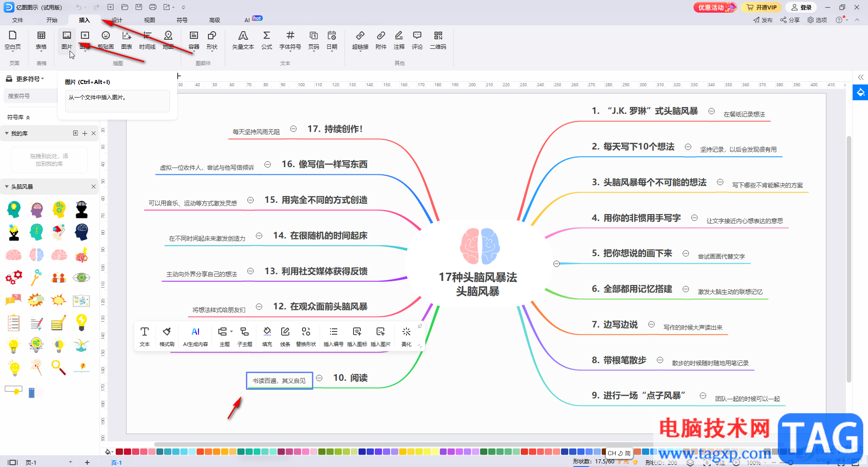
Task: Click Replace Shape (替换形状) in floating toolbar
Action: tap(306, 336)
